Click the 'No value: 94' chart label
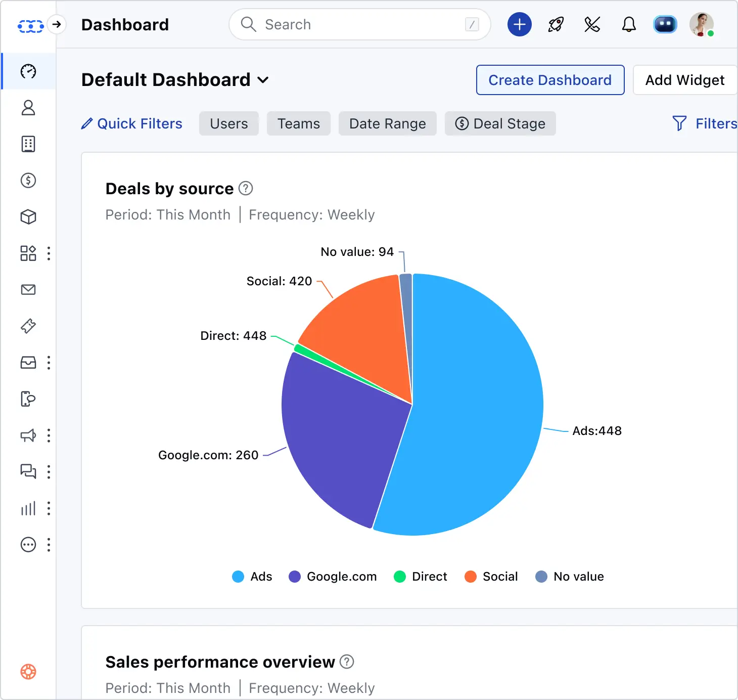Image resolution: width=738 pixels, height=700 pixels. 357,252
